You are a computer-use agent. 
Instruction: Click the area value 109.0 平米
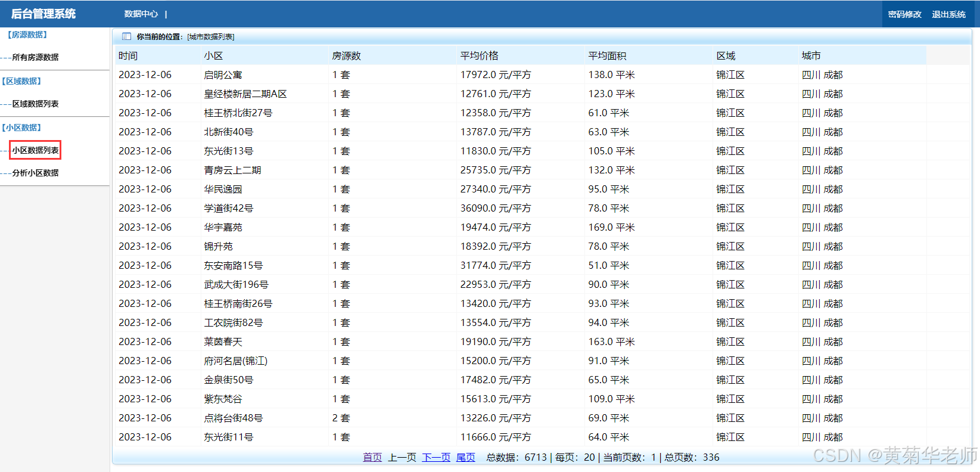click(612, 399)
